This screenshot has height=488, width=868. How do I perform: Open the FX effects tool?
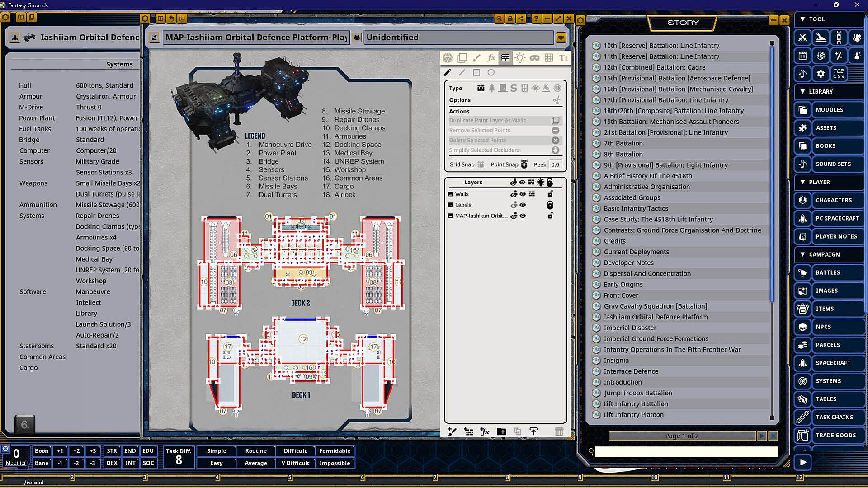pyautogui.click(x=491, y=58)
